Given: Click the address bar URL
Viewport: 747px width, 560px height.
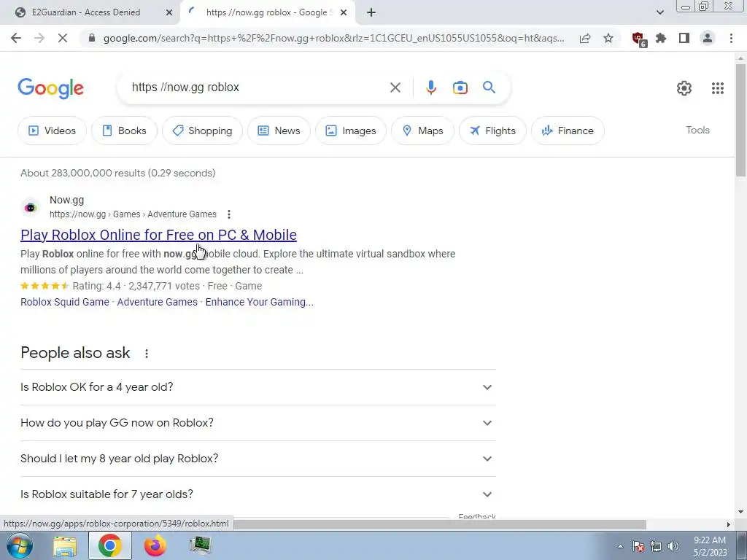Looking at the screenshot, I should [x=333, y=38].
